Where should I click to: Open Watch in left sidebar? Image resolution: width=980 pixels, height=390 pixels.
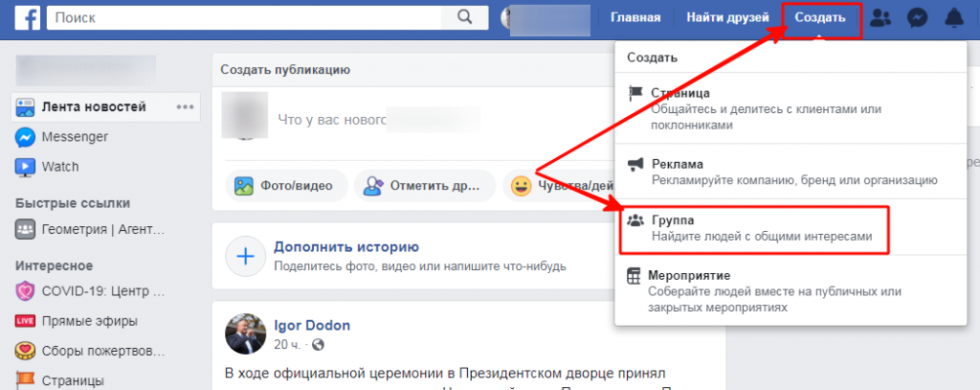60,167
